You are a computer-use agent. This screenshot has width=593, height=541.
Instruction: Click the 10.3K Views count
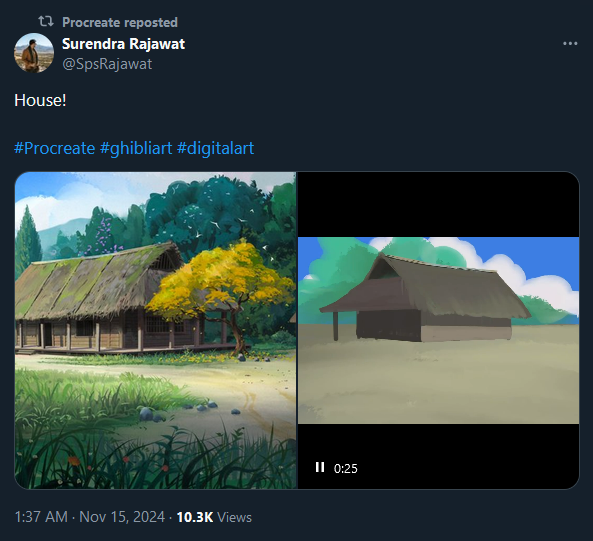pyautogui.click(x=214, y=517)
